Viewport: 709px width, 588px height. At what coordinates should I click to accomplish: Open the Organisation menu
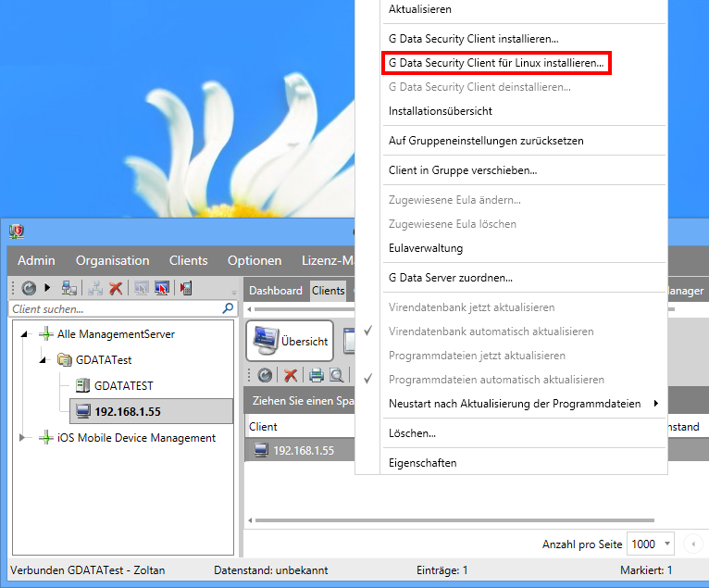pyautogui.click(x=113, y=260)
